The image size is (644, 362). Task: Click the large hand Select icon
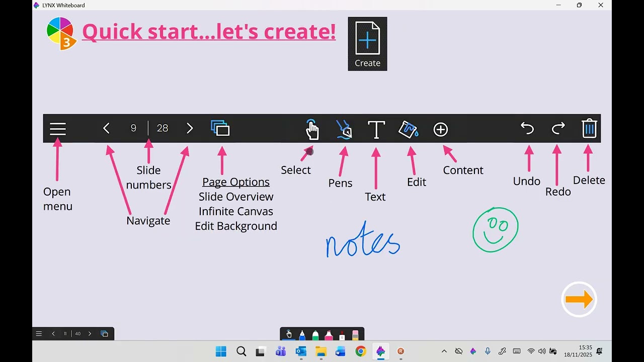coord(312,129)
